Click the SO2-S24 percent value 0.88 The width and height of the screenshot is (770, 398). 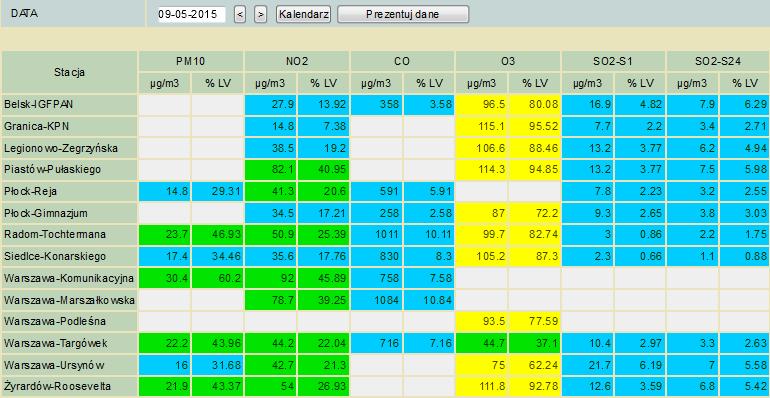745,256
